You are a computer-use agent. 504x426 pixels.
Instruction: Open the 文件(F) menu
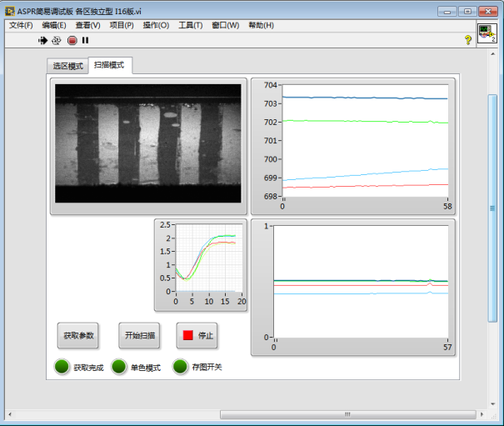coord(21,25)
